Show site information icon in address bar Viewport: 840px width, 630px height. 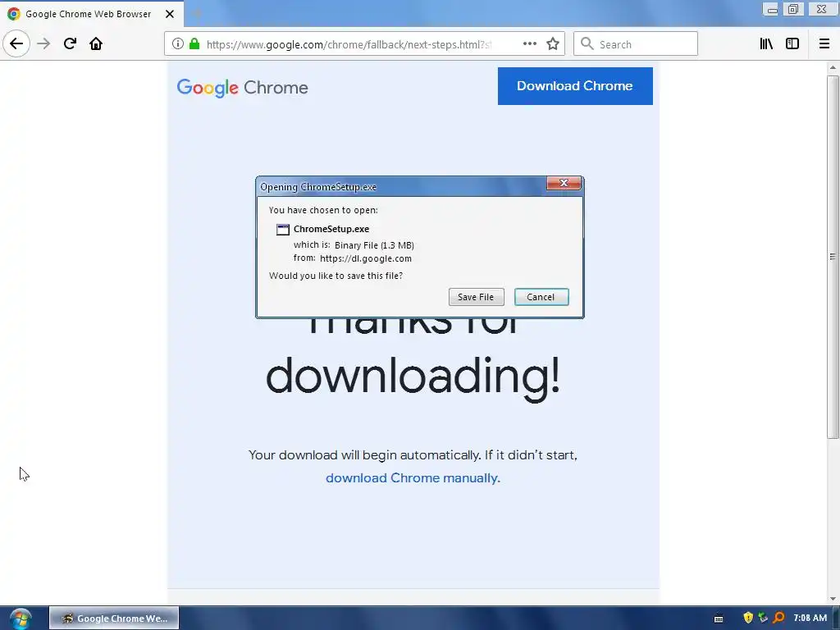tap(178, 44)
